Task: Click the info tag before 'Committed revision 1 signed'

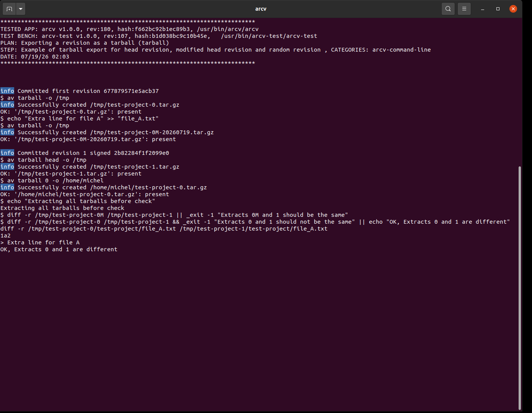Action: [7, 153]
